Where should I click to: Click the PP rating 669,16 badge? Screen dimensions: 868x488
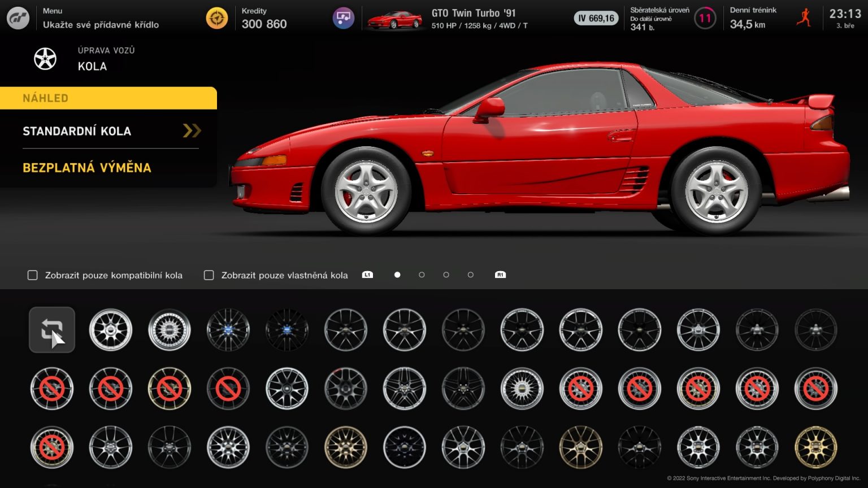(596, 18)
